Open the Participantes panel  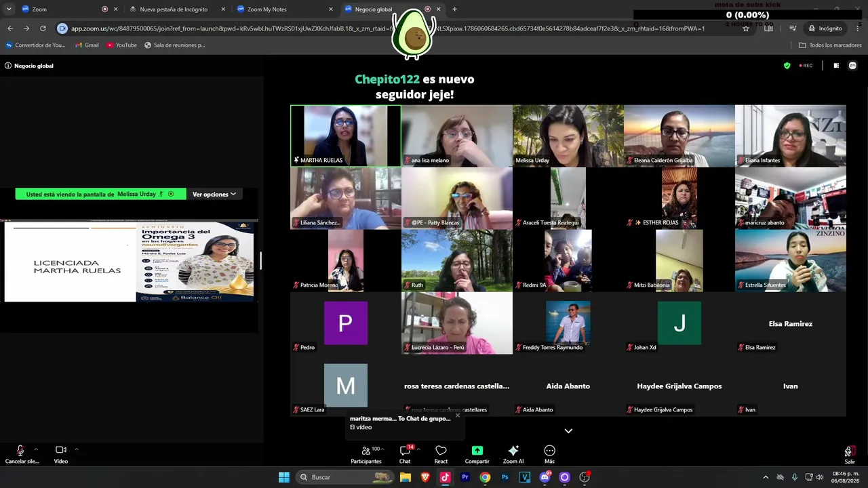pos(366,454)
